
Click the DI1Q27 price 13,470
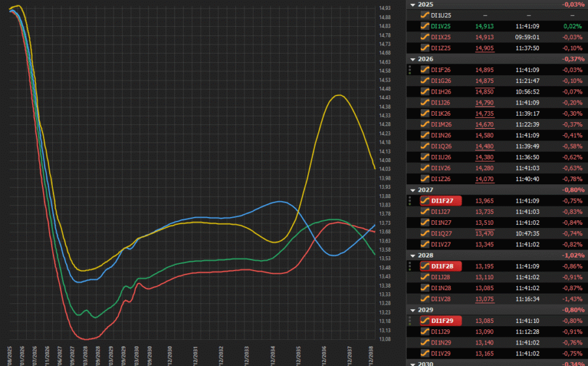point(485,233)
